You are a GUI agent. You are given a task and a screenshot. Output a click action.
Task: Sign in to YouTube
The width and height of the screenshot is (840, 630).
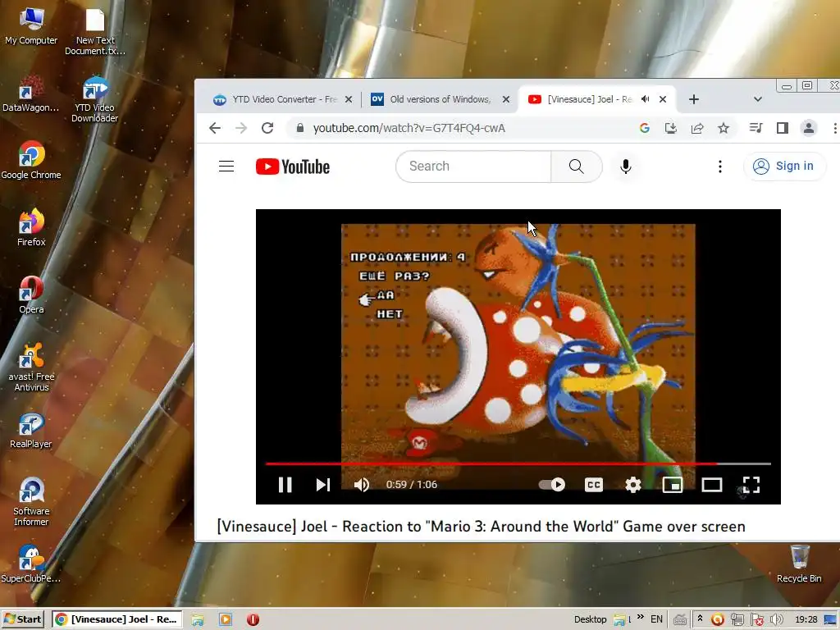pos(783,166)
